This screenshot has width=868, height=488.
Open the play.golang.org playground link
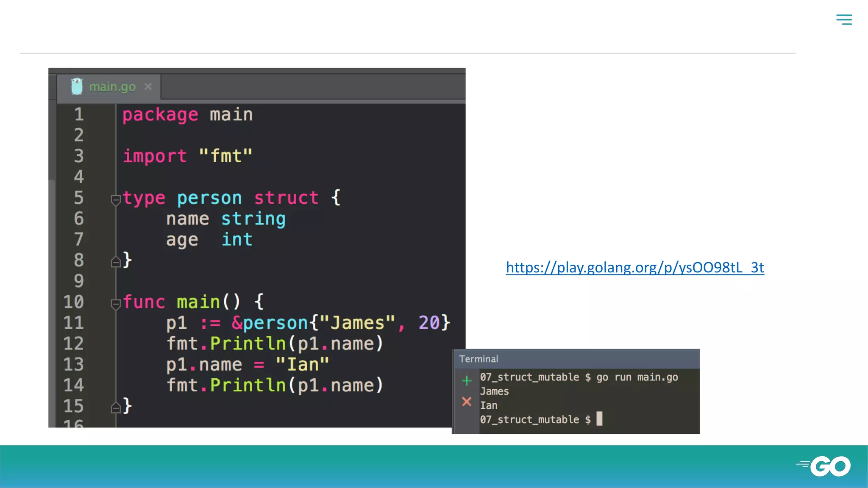(635, 267)
